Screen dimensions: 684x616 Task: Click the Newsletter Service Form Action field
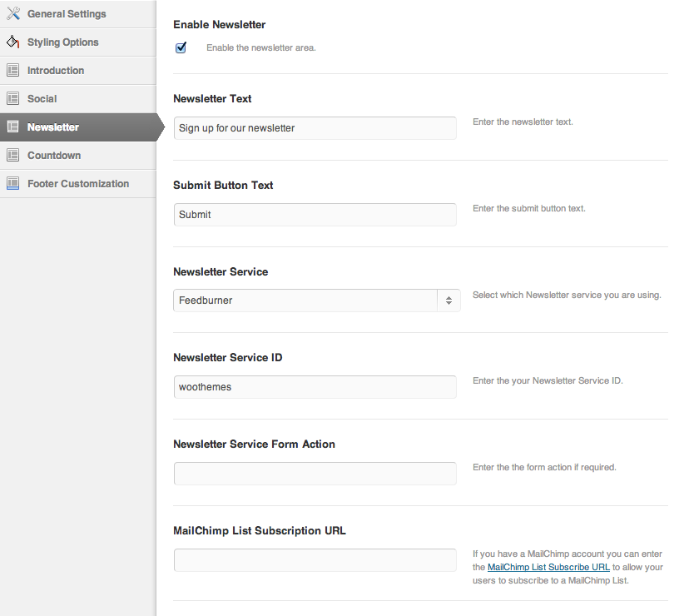coord(315,474)
